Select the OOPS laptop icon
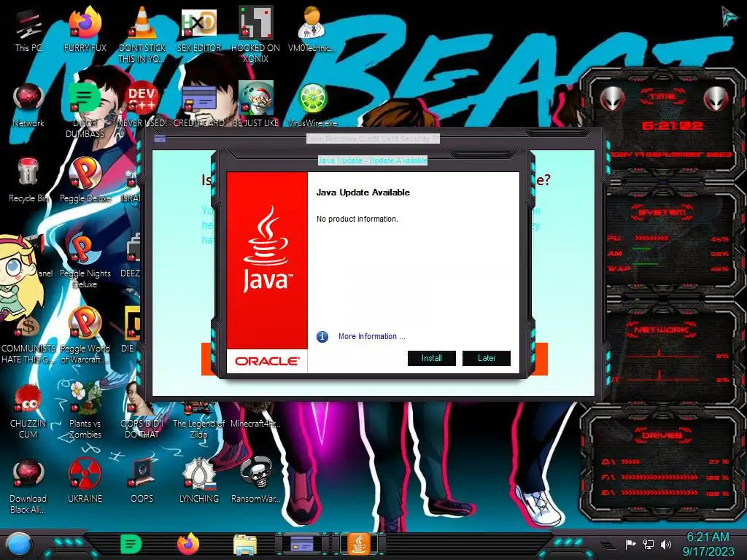 142,481
